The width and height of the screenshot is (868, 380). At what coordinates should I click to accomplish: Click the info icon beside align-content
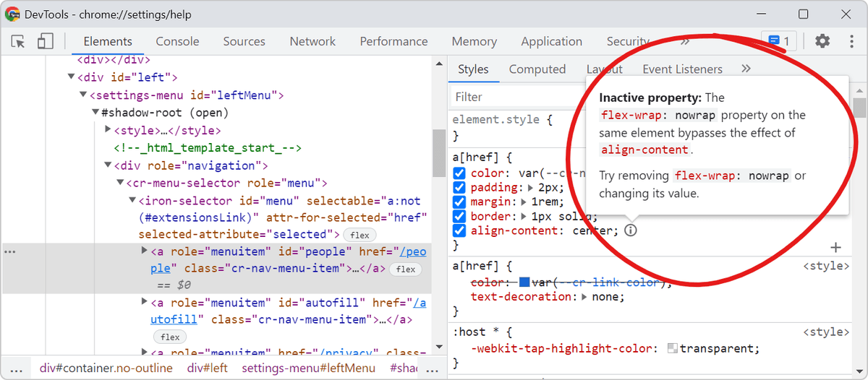[630, 230]
